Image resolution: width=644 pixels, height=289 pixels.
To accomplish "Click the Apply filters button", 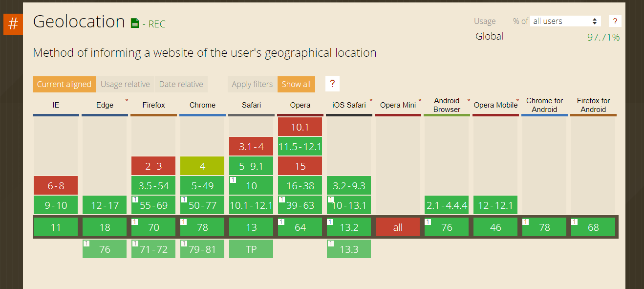I will (252, 84).
